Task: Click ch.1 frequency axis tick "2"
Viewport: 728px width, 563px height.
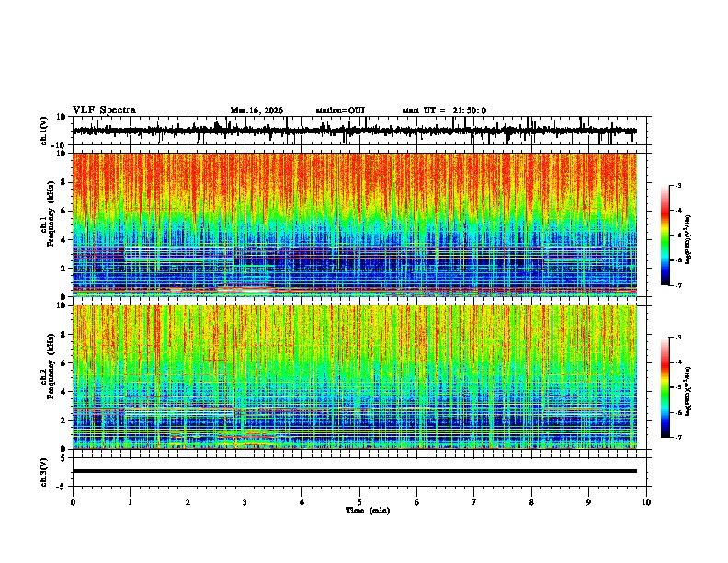Action: pos(63,268)
